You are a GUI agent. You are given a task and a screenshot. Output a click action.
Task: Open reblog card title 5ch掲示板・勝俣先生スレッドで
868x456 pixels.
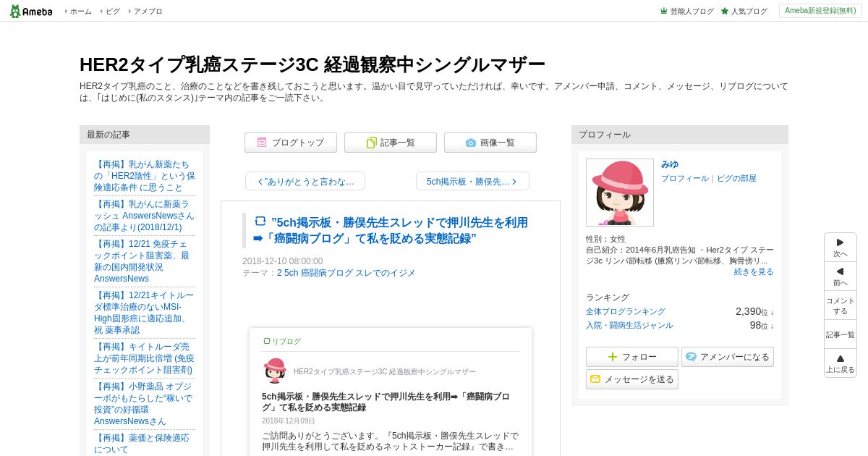(x=386, y=402)
